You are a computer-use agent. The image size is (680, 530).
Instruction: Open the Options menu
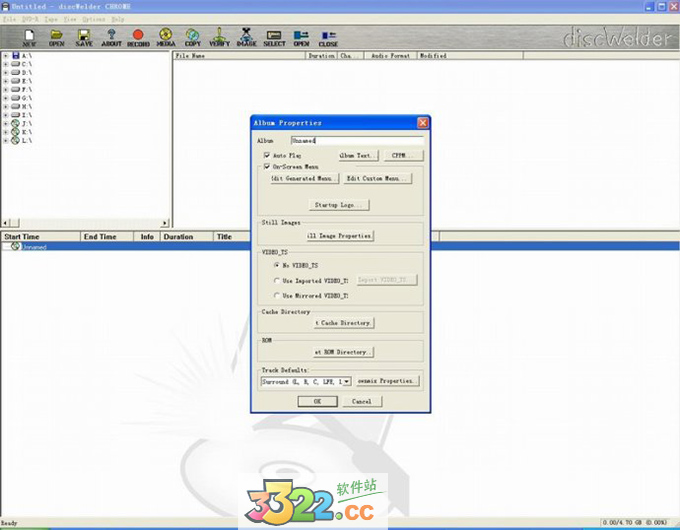click(94, 19)
